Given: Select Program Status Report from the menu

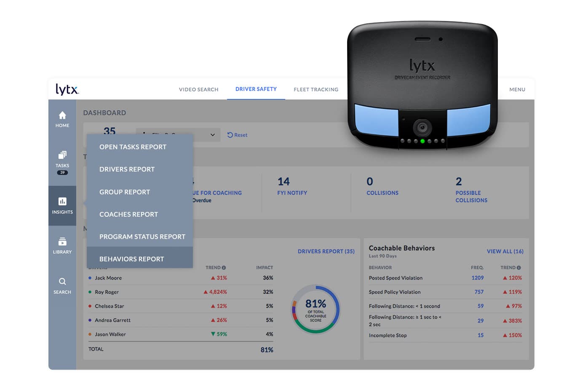Looking at the screenshot, I should click(x=142, y=236).
